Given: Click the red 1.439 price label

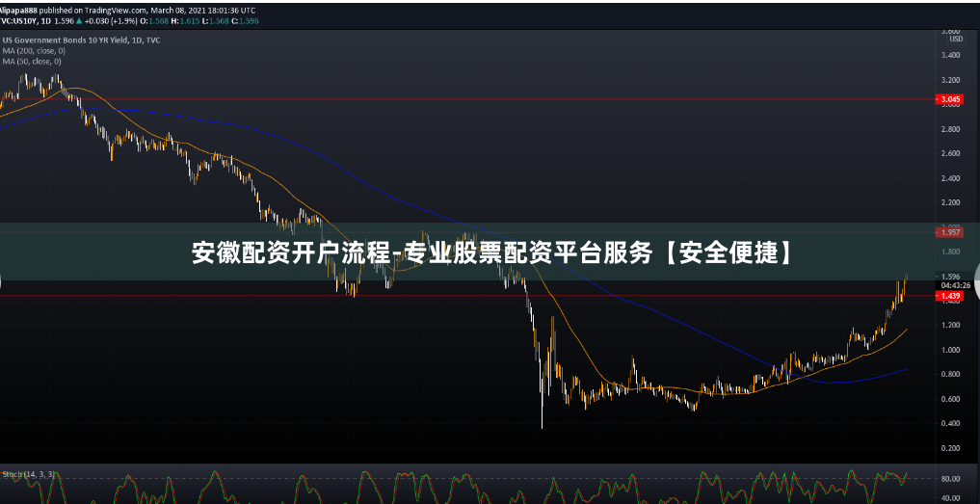Looking at the screenshot, I should pos(949,296).
